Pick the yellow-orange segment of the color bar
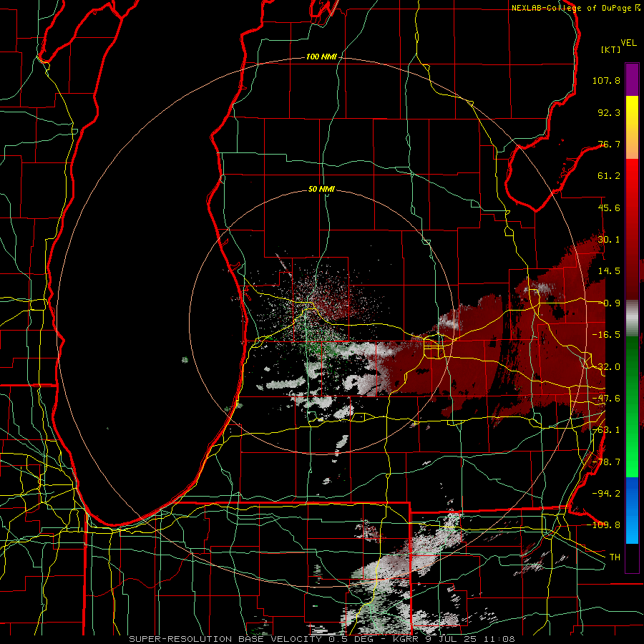644x644 pixels. click(632, 127)
